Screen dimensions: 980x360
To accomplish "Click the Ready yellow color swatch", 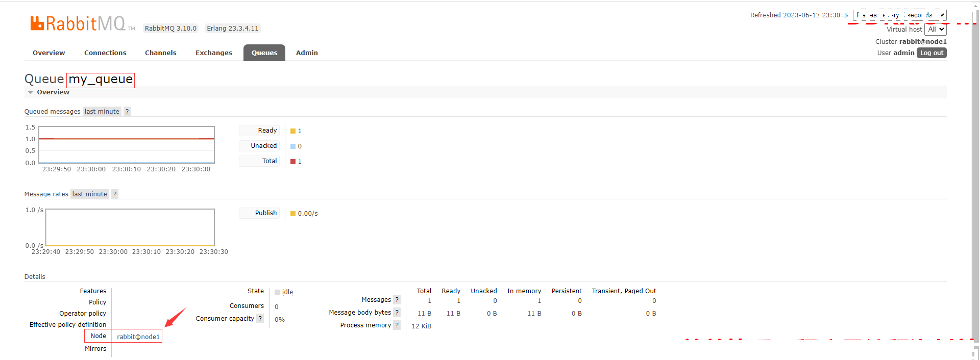I will [293, 131].
